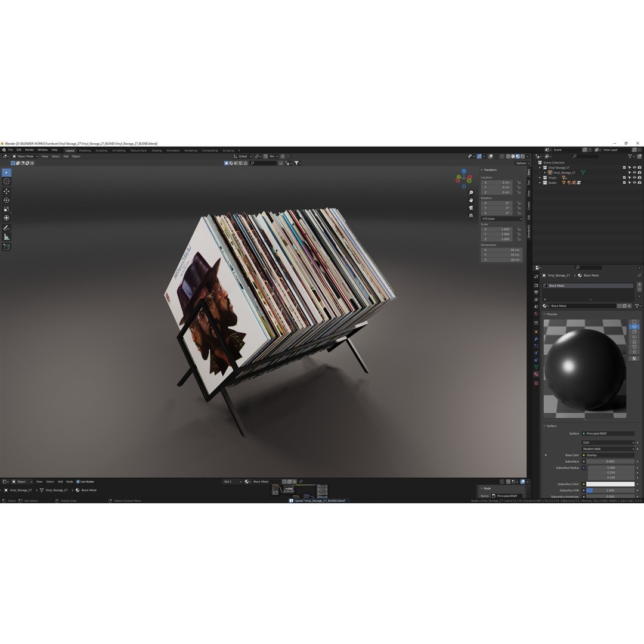Open the Material properties tab
Viewport: 644px width, 644px height.
pyautogui.click(x=536, y=374)
